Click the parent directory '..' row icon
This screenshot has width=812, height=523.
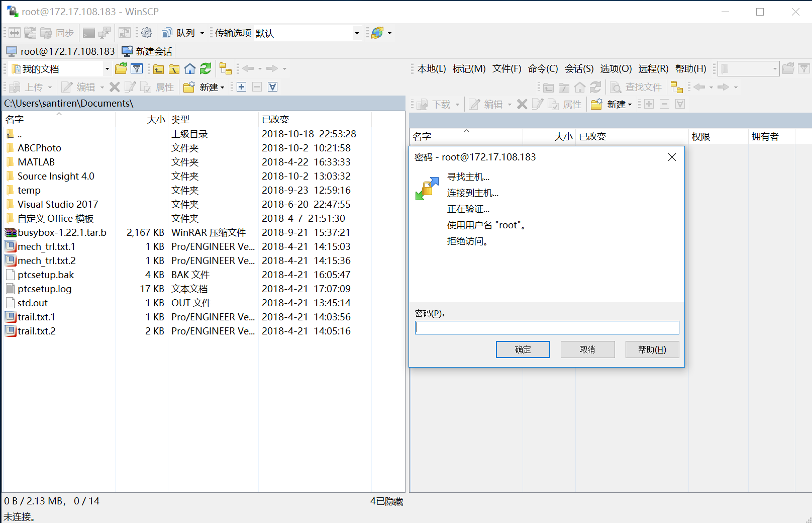coord(11,134)
